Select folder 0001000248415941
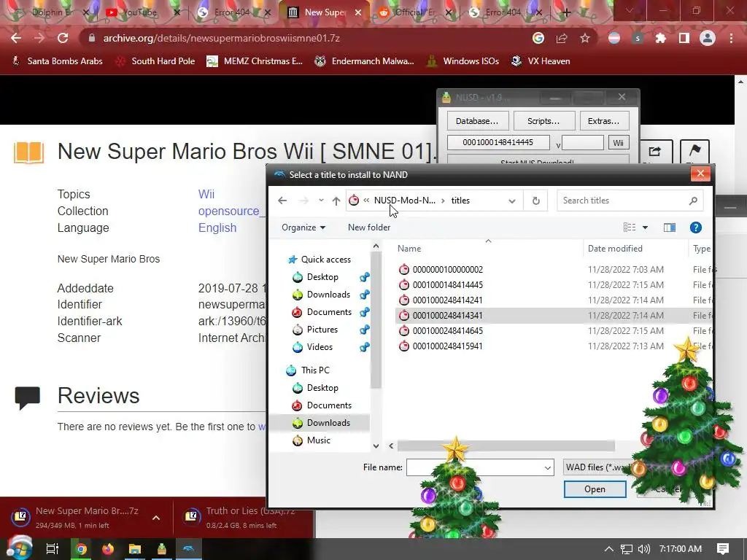The width and height of the screenshot is (747, 560). pyautogui.click(x=447, y=346)
